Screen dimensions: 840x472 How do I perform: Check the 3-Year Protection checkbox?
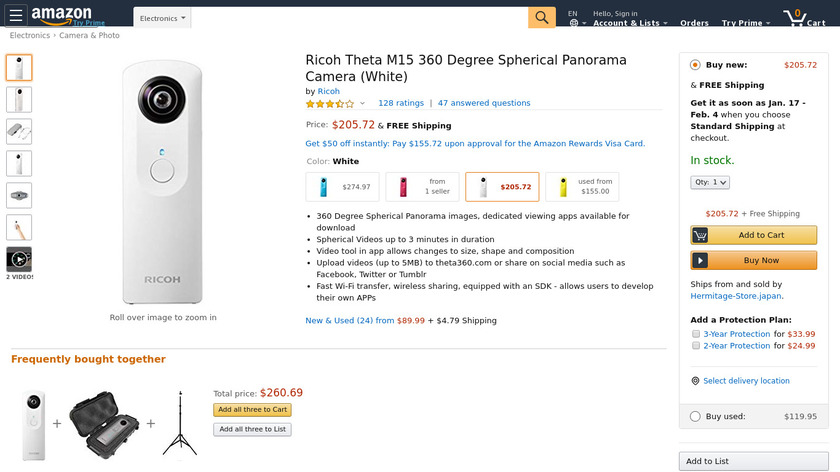click(696, 334)
